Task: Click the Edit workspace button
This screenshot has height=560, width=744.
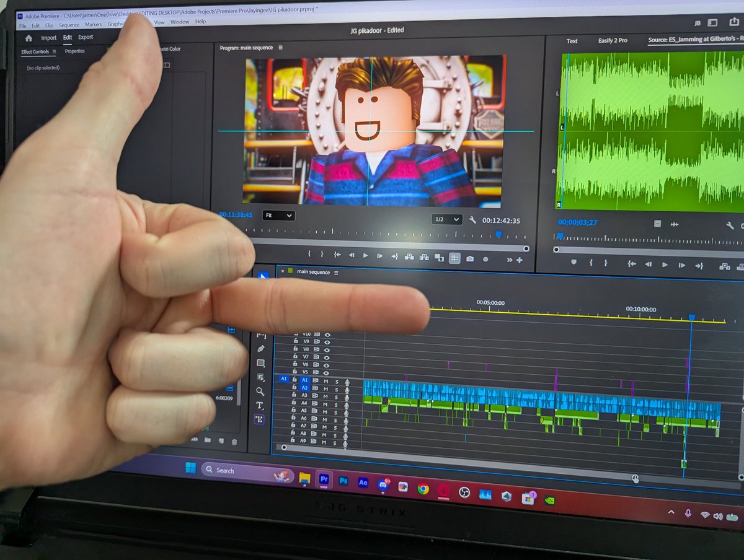Action: pos(68,37)
